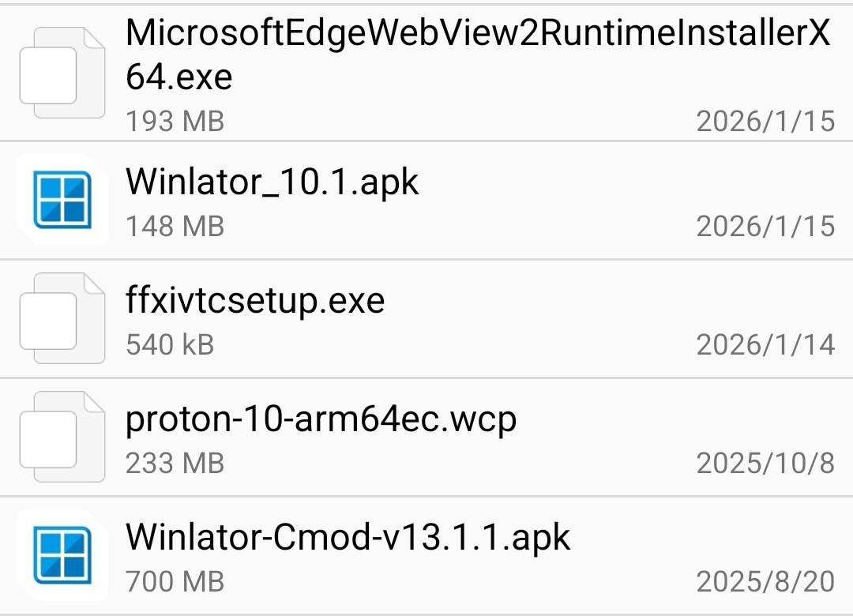Tap the Winlator_10.1.apk app icon
The height and width of the screenshot is (616, 853).
[62, 200]
